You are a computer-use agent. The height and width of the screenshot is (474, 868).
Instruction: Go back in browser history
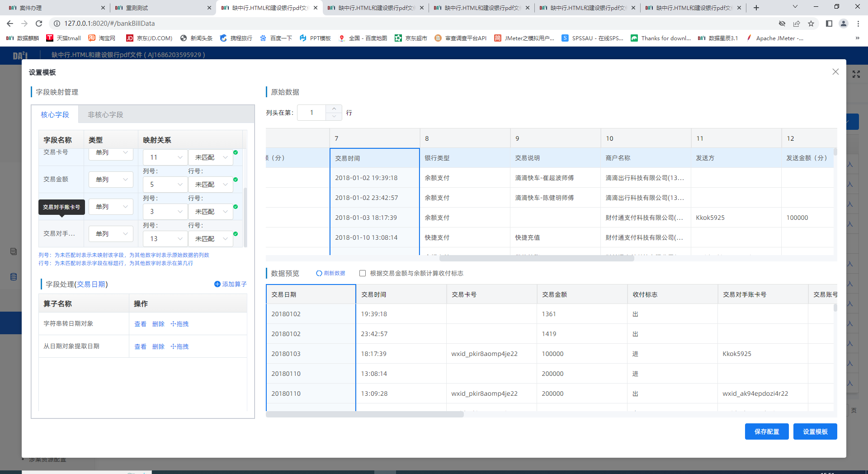[x=10, y=24]
